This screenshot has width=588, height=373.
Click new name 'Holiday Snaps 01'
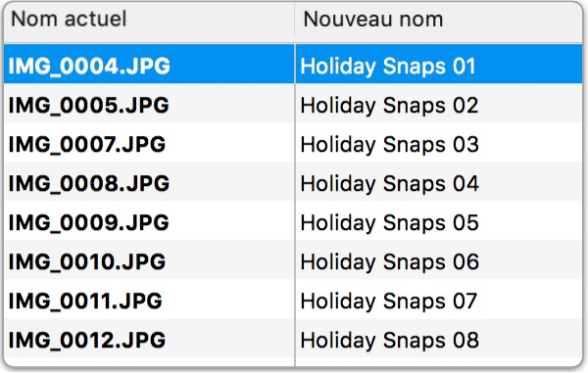point(388,67)
